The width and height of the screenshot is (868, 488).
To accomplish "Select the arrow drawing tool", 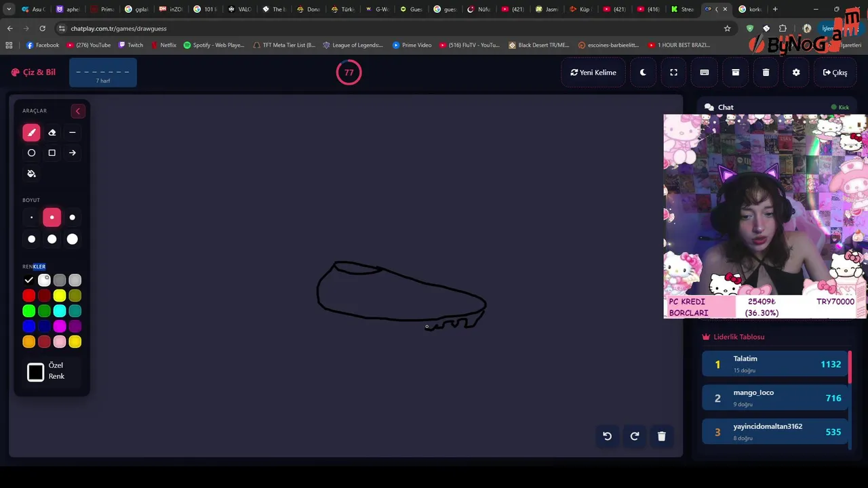I will pyautogui.click(x=73, y=153).
